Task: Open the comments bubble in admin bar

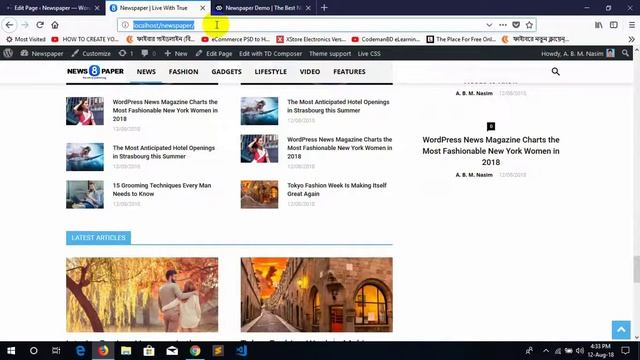Action: tap(148, 53)
